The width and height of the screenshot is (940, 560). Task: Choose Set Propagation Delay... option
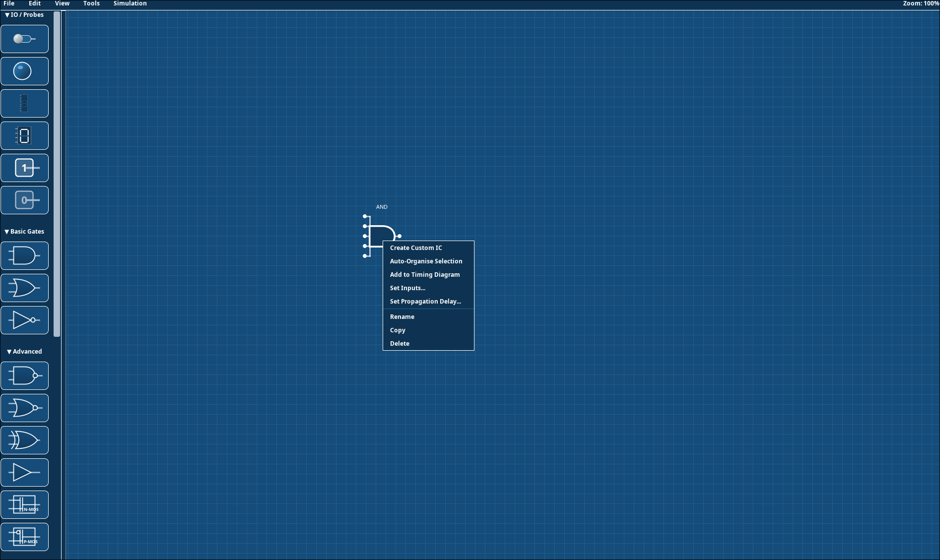click(x=428, y=302)
